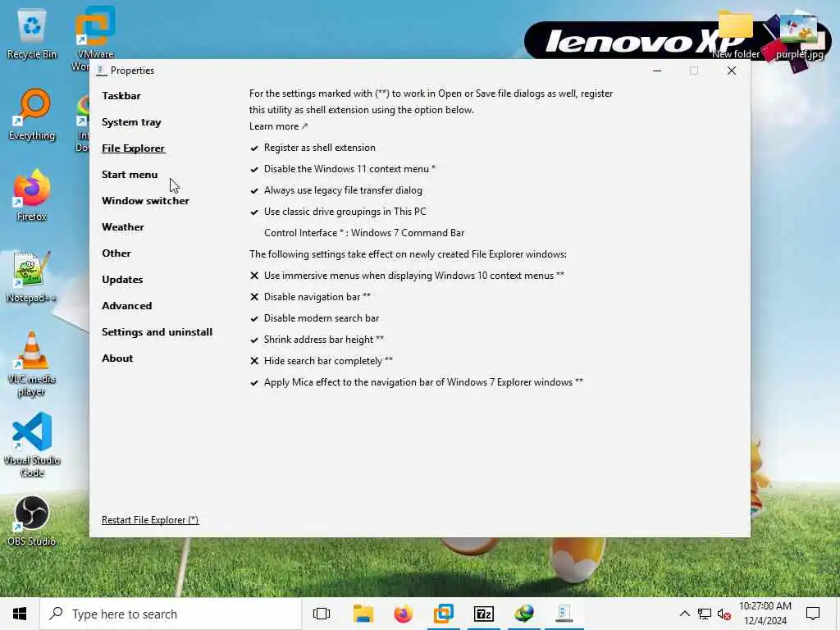Enable Disable navigation bar option
The height and width of the screenshot is (630, 840).
tap(310, 297)
